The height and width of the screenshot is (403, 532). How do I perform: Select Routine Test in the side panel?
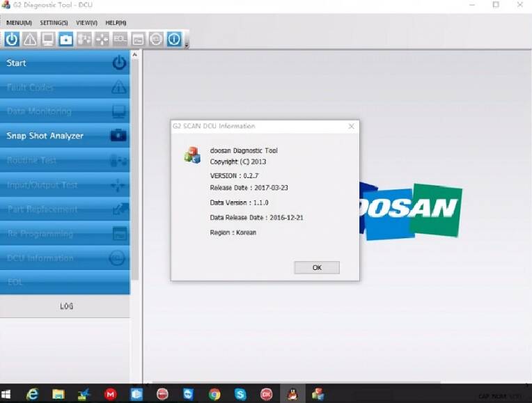(65, 160)
